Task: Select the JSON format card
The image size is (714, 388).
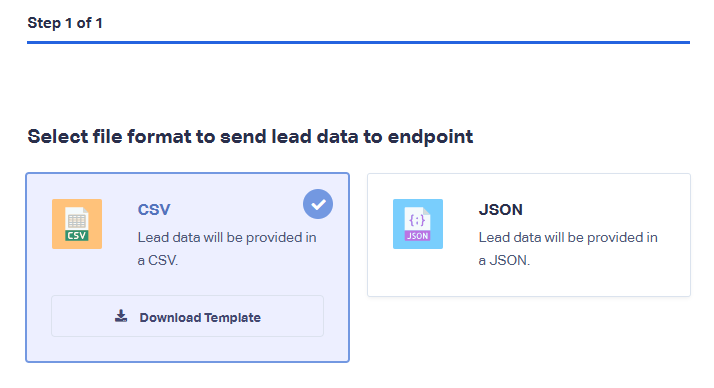Action: point(529,235)
